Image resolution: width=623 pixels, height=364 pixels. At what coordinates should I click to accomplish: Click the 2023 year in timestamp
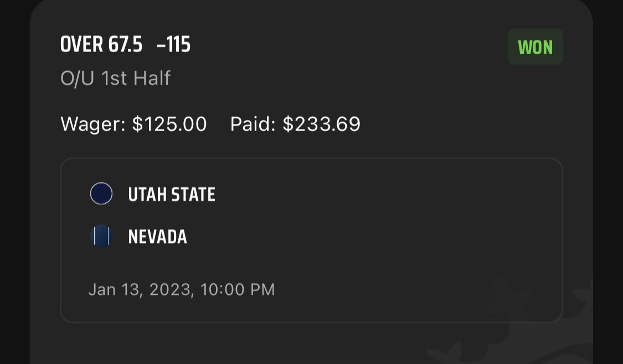[171, 289]
